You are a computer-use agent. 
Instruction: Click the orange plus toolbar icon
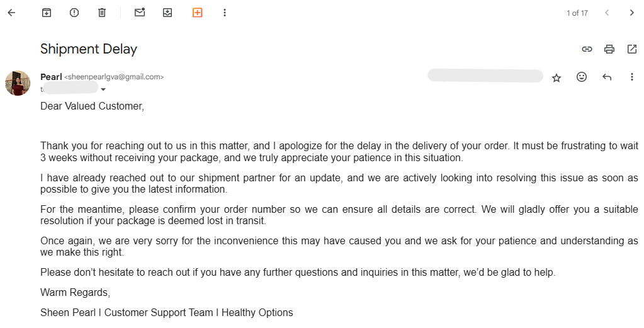click(197, 13)
